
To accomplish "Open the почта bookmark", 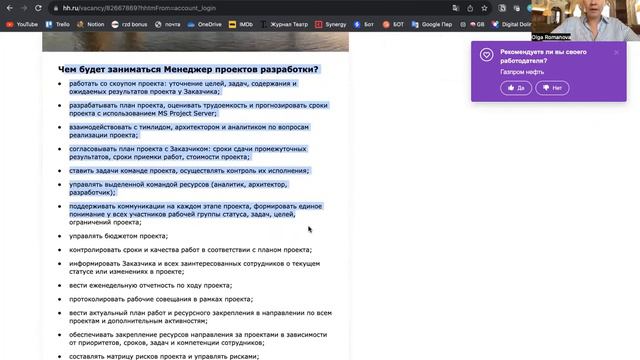I will [x=167, y=24].
